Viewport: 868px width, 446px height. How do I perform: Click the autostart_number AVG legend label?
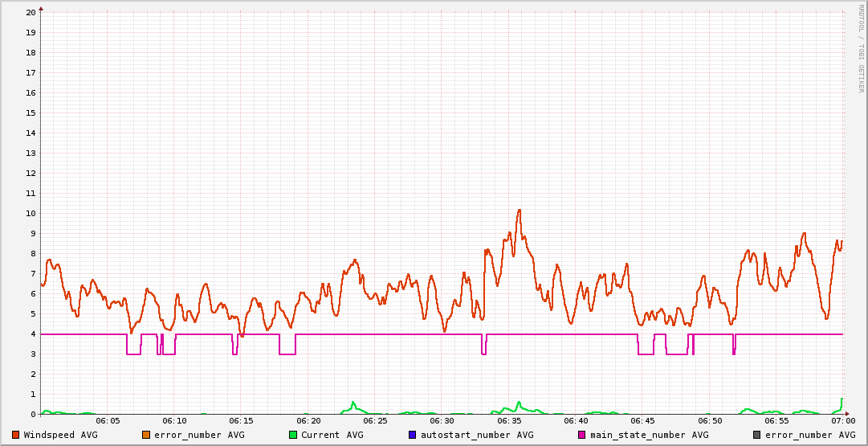477,435
